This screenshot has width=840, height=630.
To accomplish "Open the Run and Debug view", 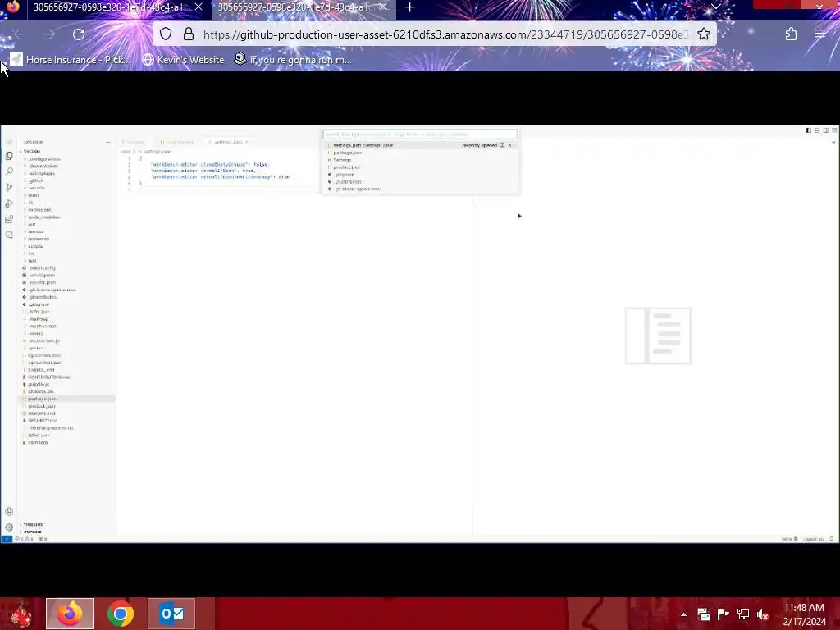I will pyautogui.click(x=9, y=203).
